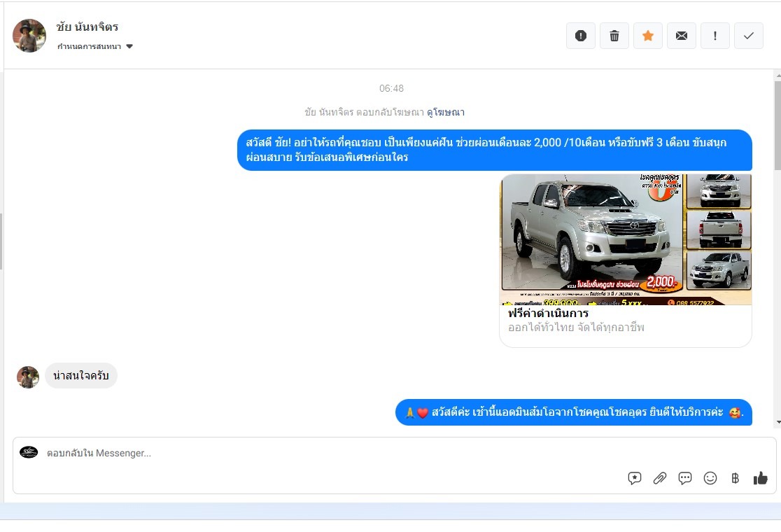Toggle the orange star follow-up marker
Viewport: 781px width, 532px height.
(647, 36)
